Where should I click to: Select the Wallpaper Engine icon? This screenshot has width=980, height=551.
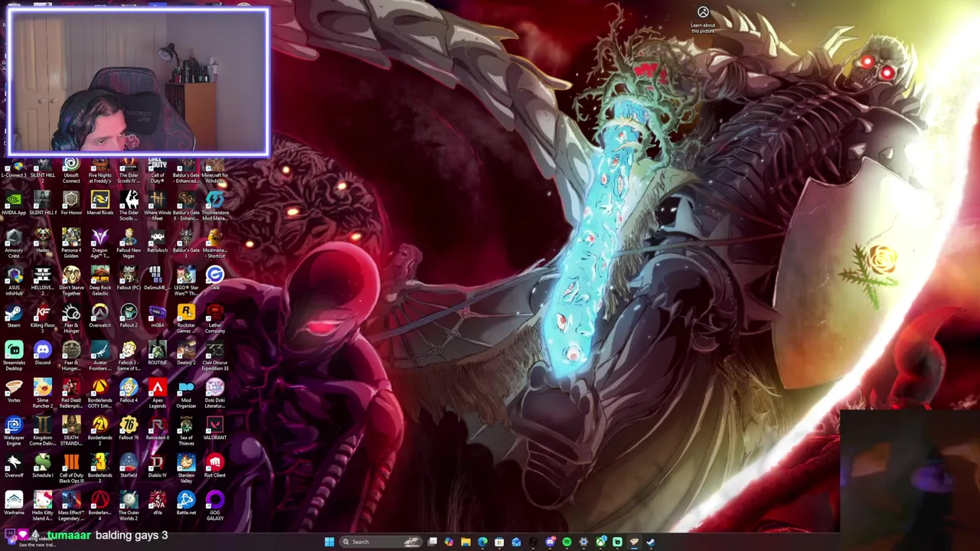point(14,432)
